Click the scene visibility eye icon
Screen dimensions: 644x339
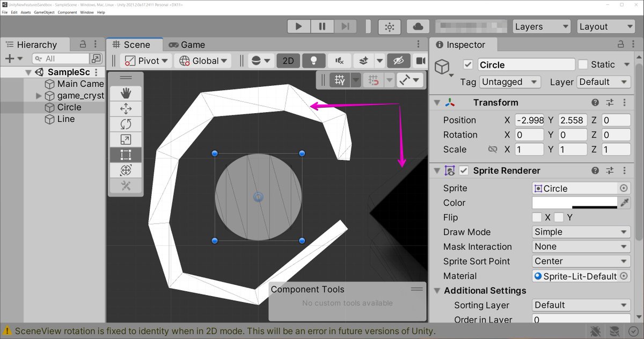[x=399, y=61]
